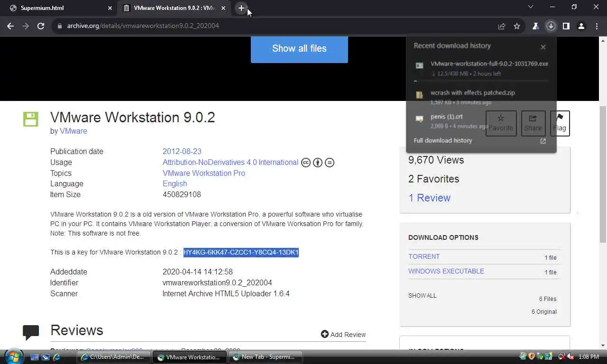Select the VMware Workstation 9.0.2 tab

point(174,8)
